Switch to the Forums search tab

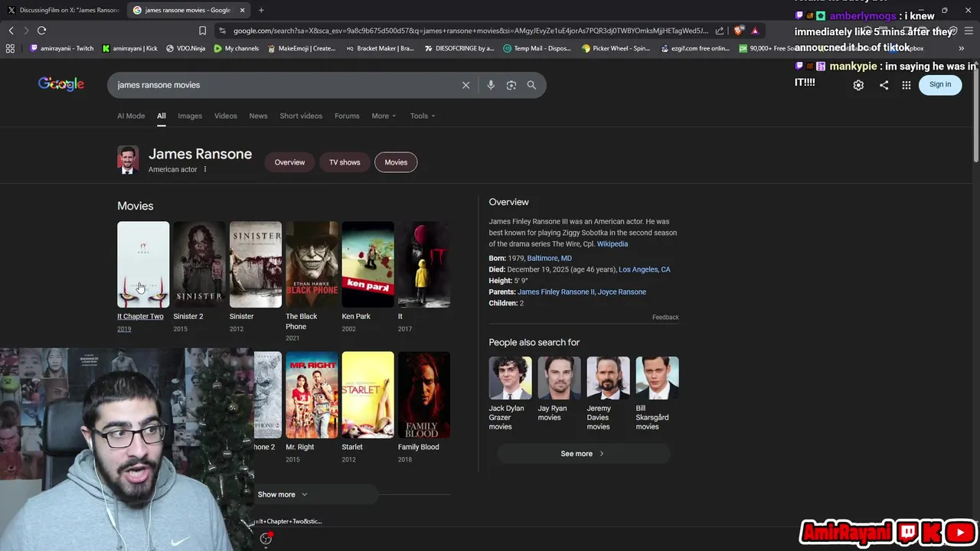click(x=347, y=116)
